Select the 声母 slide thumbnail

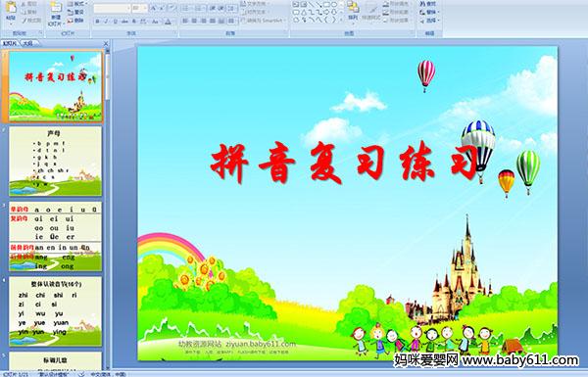pos(56,162)
